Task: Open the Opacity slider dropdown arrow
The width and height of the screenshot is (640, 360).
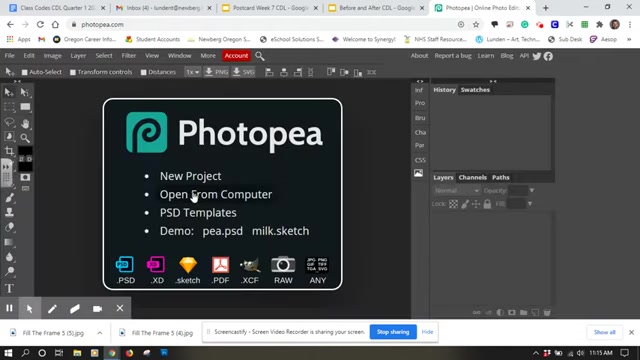Action: click(531, 191)
